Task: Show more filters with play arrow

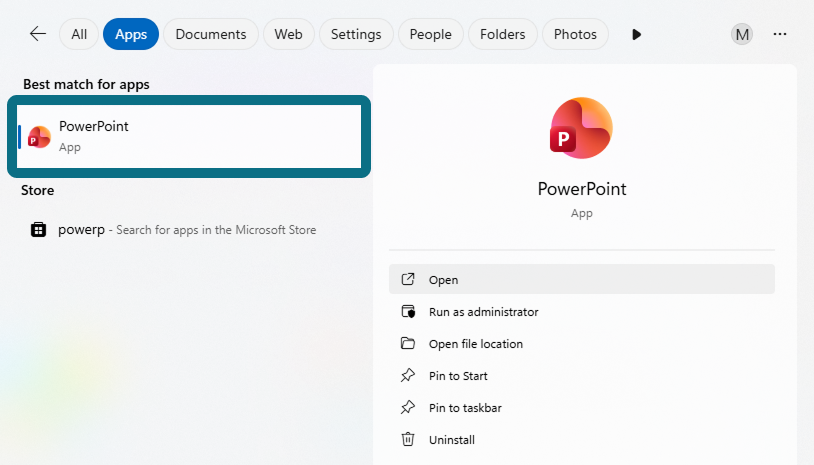Action: point(636,34)
